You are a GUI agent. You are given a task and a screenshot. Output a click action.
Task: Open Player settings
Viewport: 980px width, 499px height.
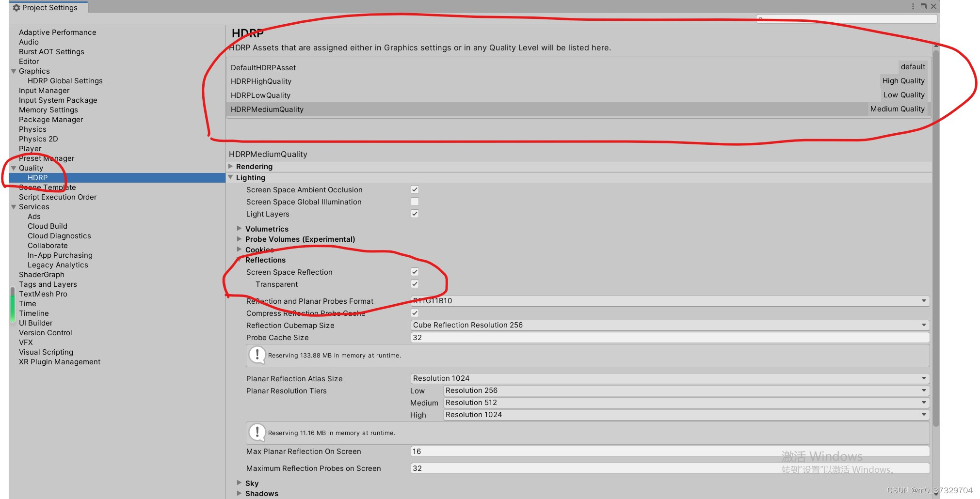30,149
